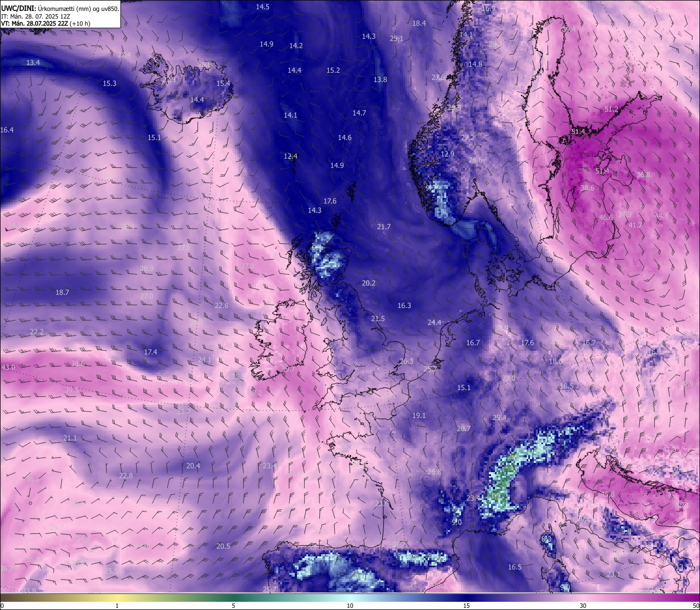This screenshot has width=700, height=610.
Task: Click the 16.9 value label
Action: pos(488,9)
